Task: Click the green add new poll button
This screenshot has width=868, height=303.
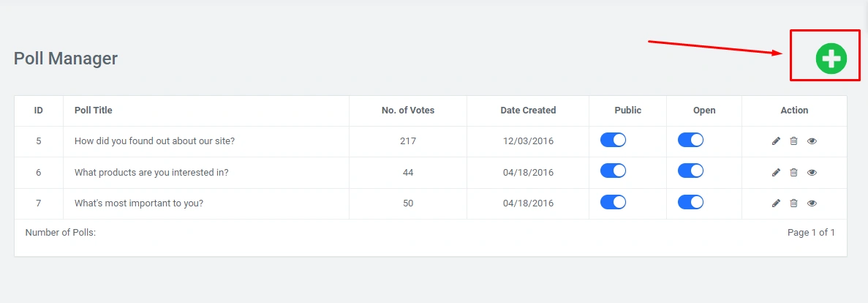Action: point(831,59)
